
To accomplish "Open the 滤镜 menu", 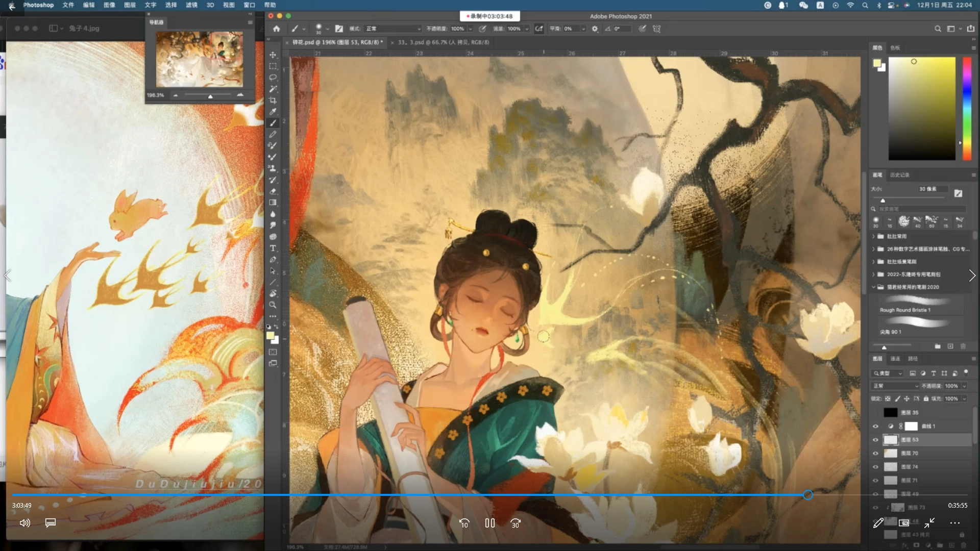I will [x=191, y=5].
